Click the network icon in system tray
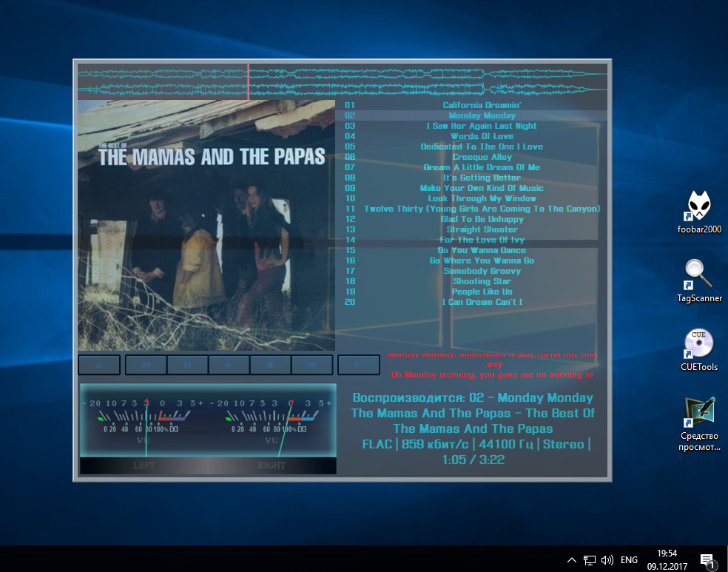This screenshot has height=572, width=728. pos(590,560)
